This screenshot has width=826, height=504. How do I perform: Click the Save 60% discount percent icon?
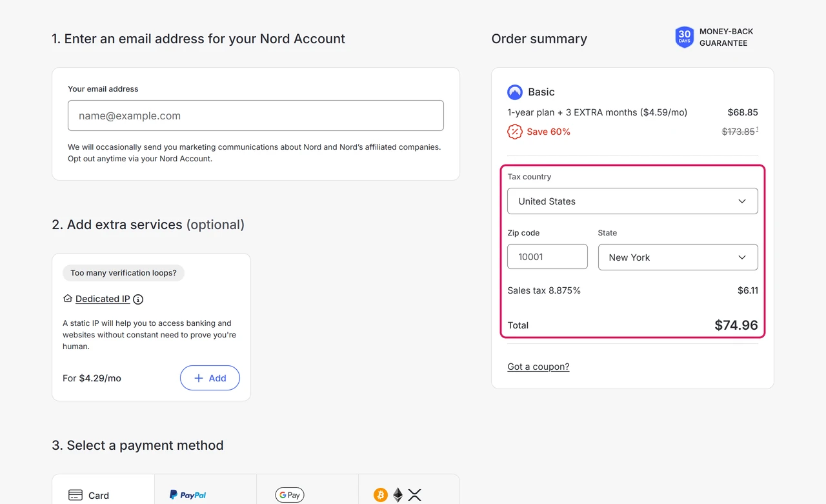pos(515,132)
